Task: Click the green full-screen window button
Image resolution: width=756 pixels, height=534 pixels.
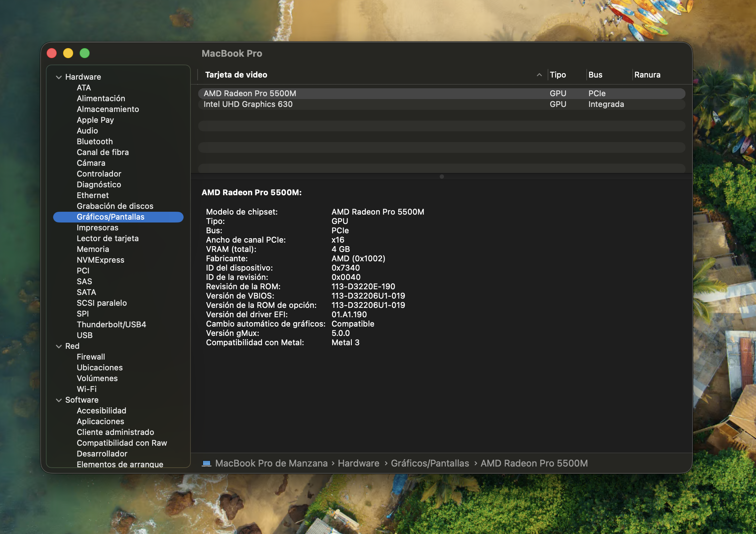Action: tap(85, 53)
